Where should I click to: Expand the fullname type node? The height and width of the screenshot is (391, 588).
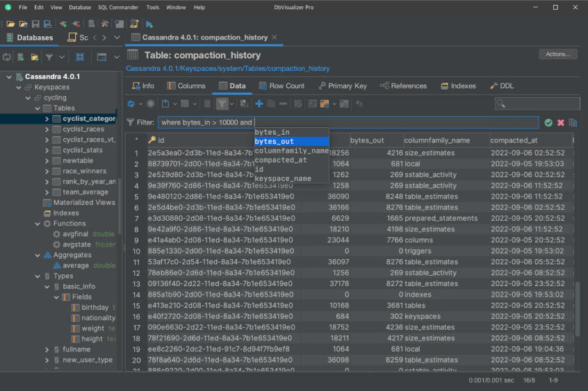point(47,350)
